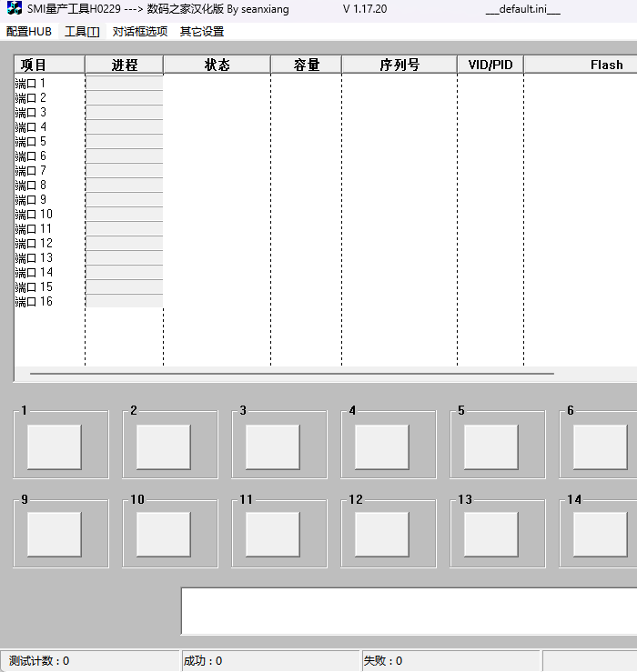Click the port 2 slot button
The height and width of the screenshot is (672, 637).
click(x=164, y=446)
